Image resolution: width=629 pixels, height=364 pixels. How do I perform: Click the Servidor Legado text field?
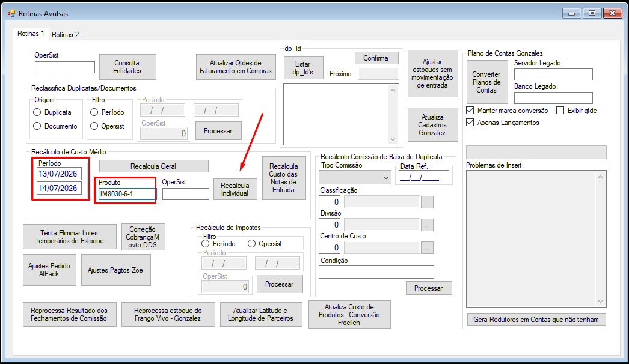coord(553,74)
